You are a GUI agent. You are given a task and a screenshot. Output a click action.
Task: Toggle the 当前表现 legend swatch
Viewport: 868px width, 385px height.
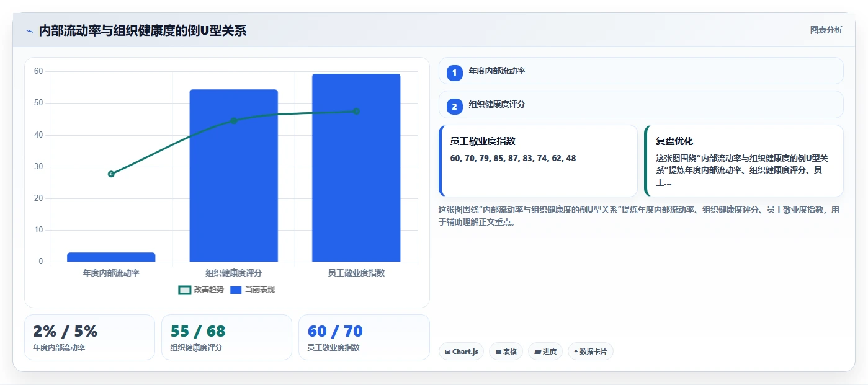(x=236, y=290)
